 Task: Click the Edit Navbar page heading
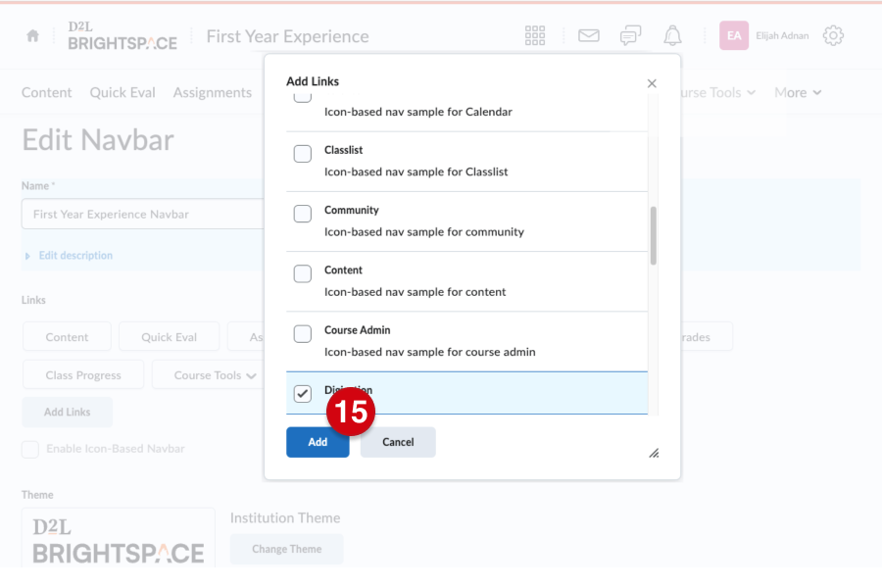pyautogui.click(x=98, y=139)
